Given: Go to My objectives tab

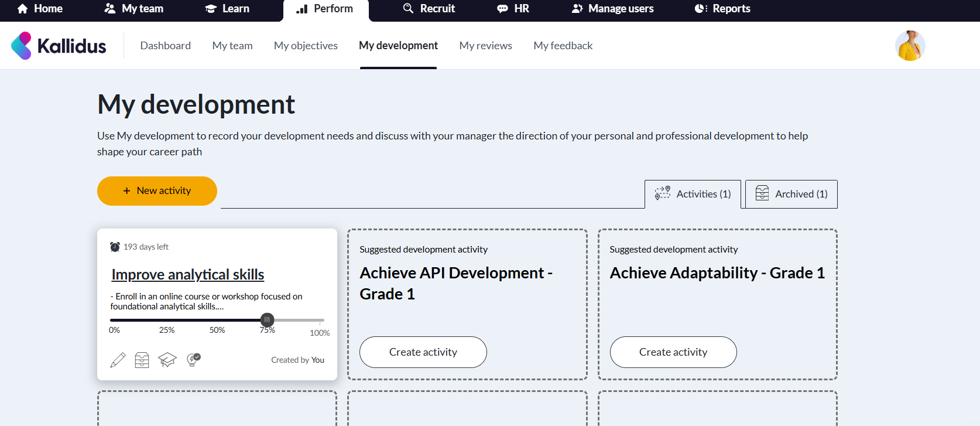Looking at the screenshot, I should (306, 46).
